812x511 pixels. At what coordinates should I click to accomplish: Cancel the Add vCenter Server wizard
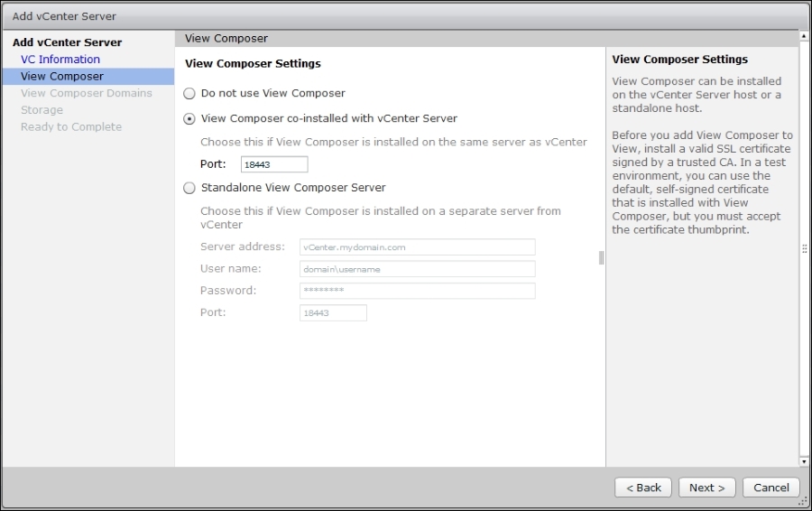(x=771, y=488)
